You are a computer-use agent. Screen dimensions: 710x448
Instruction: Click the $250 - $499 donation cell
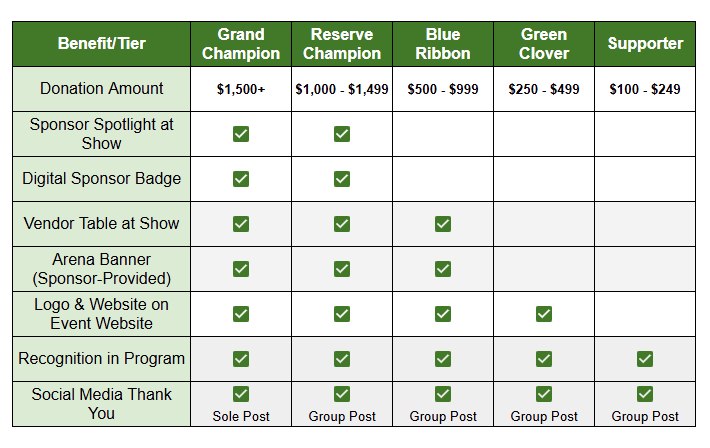544,89
